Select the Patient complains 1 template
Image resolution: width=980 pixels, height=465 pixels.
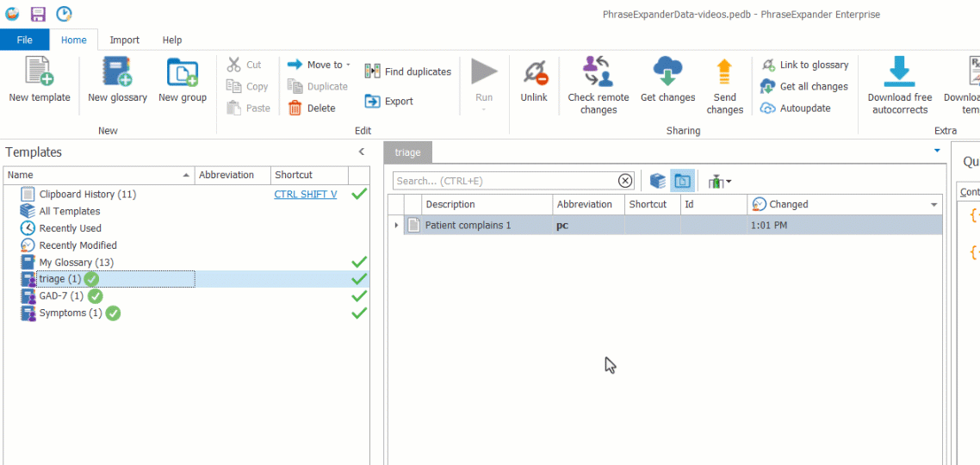pyautogui.click(x=468, y=225)
